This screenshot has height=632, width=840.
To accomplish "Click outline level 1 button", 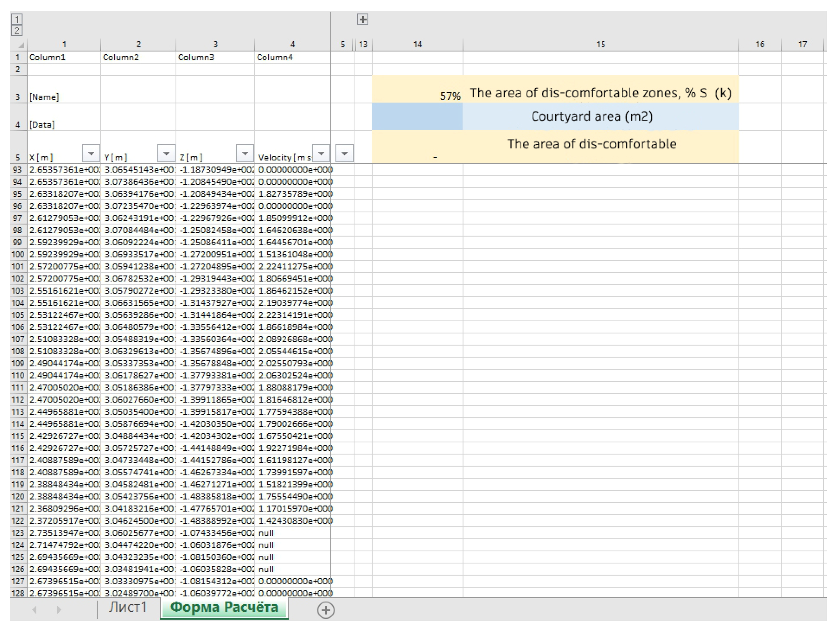I will point(17,19).
